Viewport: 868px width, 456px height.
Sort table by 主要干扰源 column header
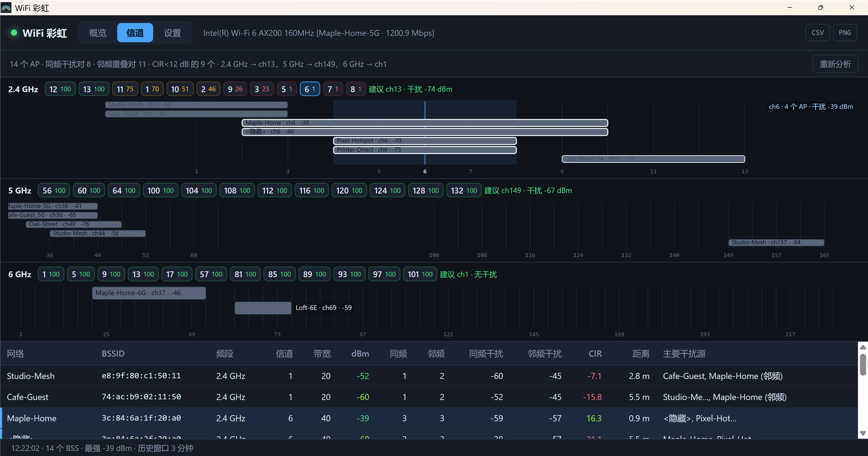684,354
